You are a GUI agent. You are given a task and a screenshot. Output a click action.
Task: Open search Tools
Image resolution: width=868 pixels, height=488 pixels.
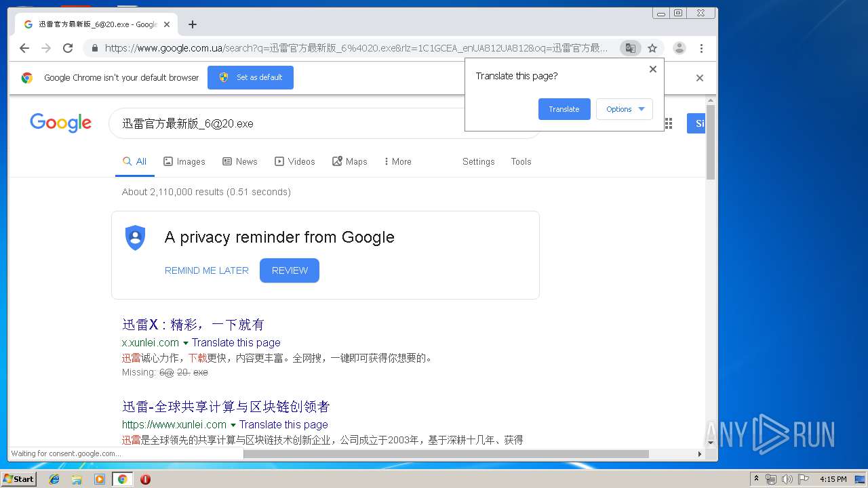click(521, 161)
